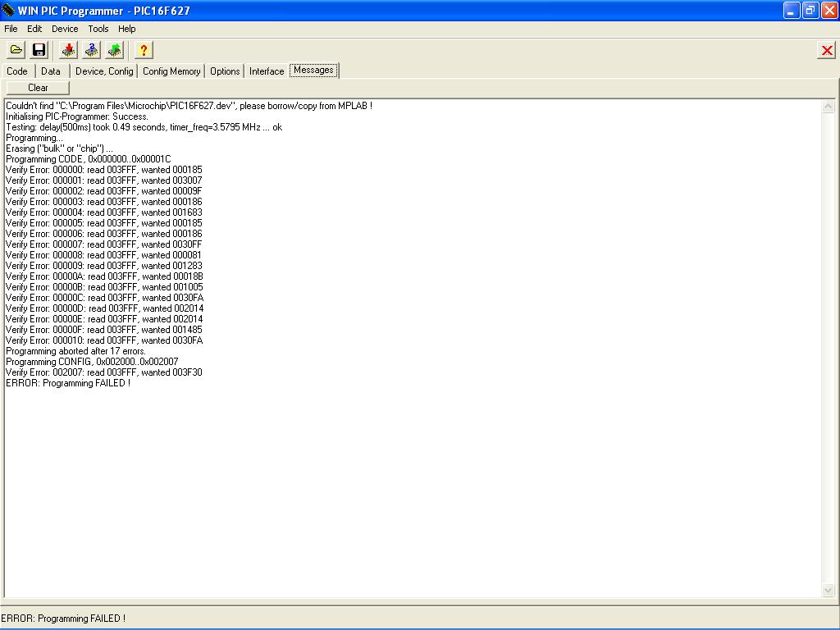
Task: Click Verify Error 000003 wanted 000186 line
Action: (x=104, y=202)
